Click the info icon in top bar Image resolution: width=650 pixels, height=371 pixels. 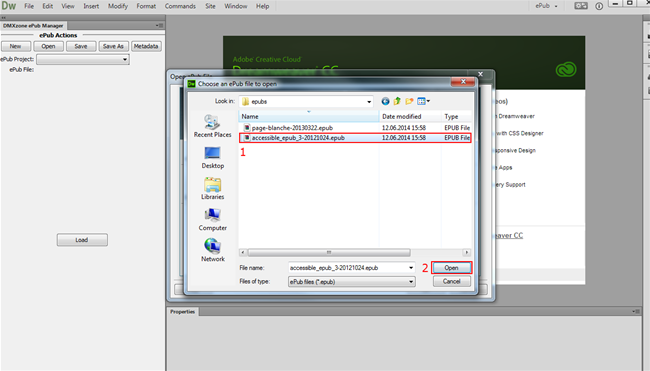[x=599, y=6]
